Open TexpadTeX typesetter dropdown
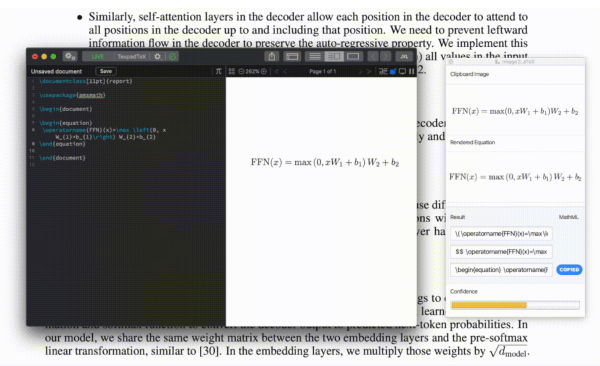600x366 pixels. click(132, 57)
